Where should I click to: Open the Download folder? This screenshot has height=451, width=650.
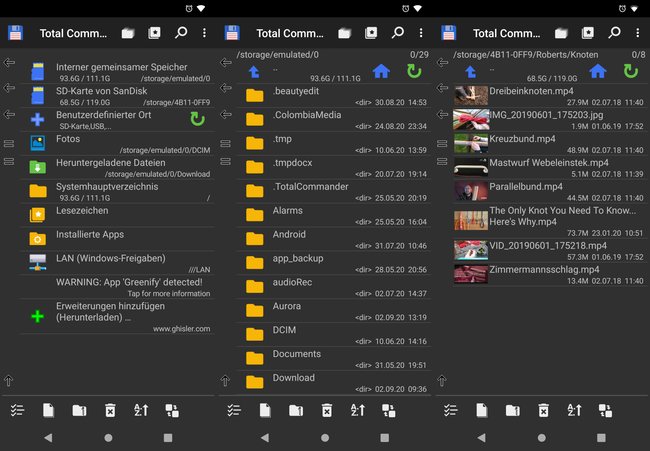333,383
